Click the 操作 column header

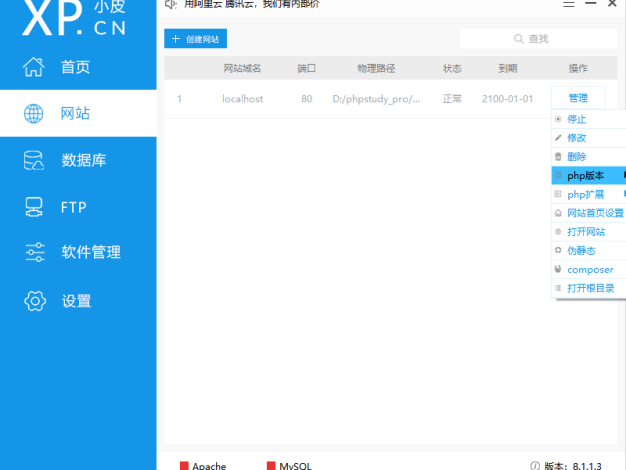coord(578,68)
